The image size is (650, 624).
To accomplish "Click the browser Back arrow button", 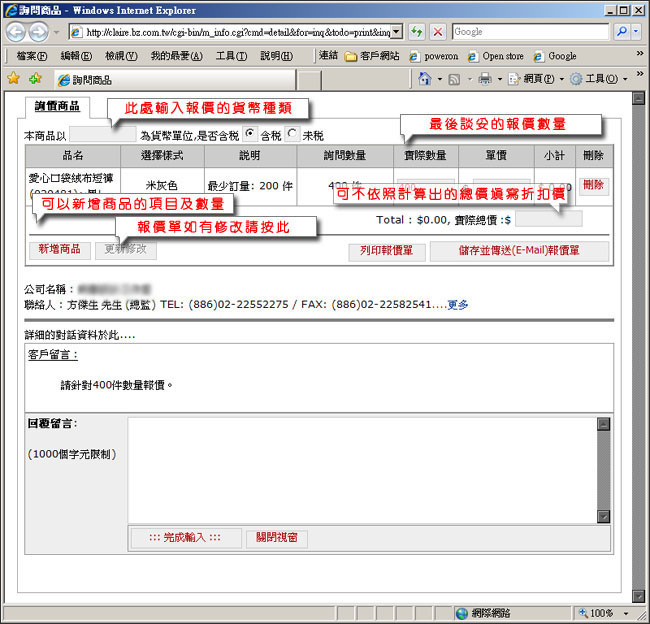I will [16, 32].
